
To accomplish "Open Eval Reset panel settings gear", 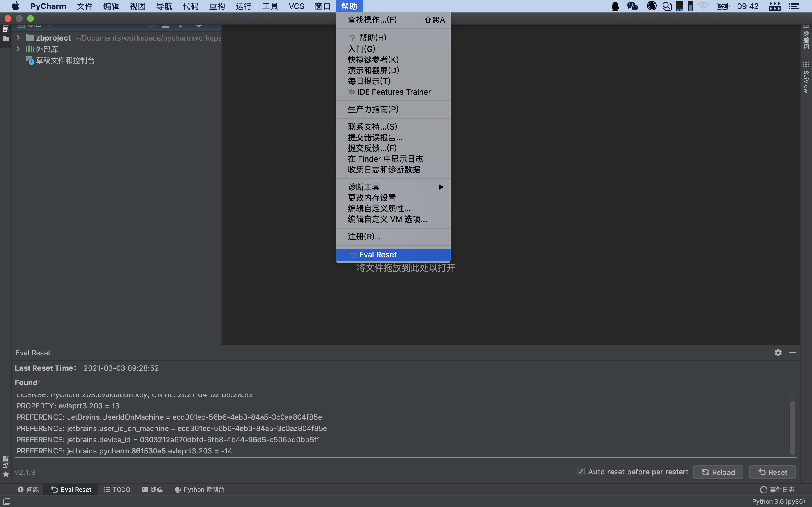I will 778,352.
